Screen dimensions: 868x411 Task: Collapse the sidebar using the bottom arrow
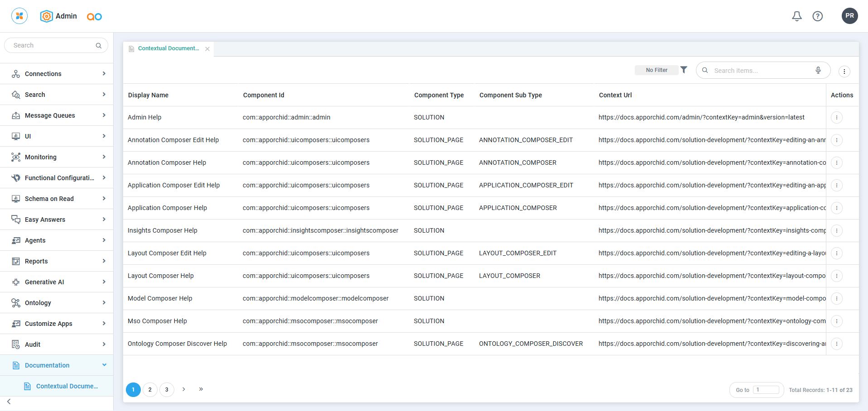pos(9,401)
